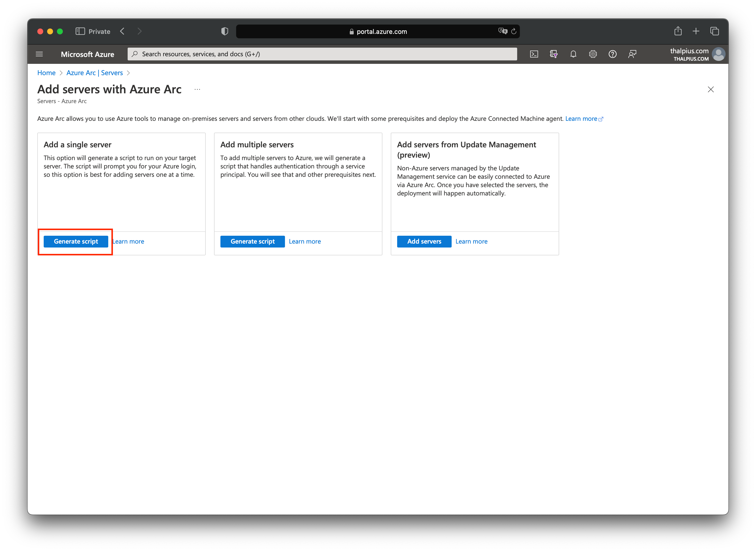Generate script for multiple servers

point(252,241)
